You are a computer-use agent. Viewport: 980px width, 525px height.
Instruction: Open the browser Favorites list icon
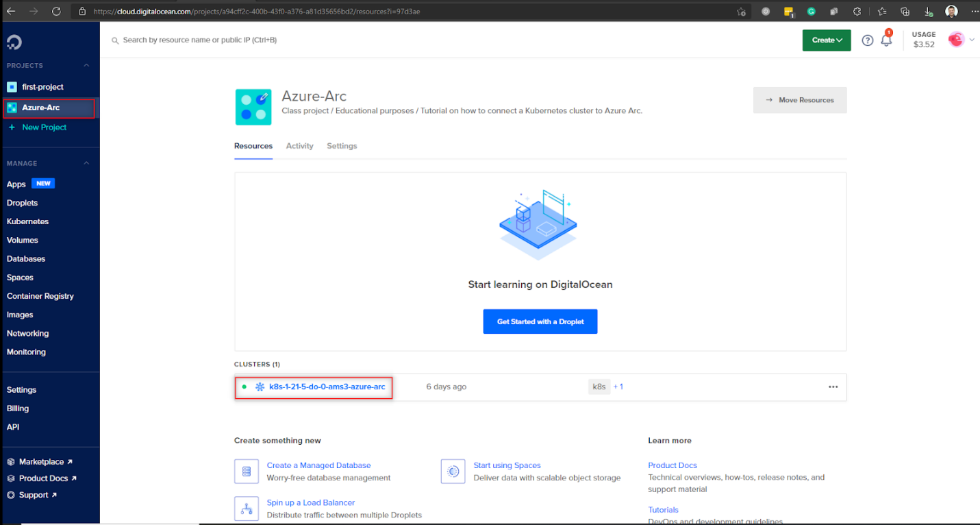click(881, 12)
